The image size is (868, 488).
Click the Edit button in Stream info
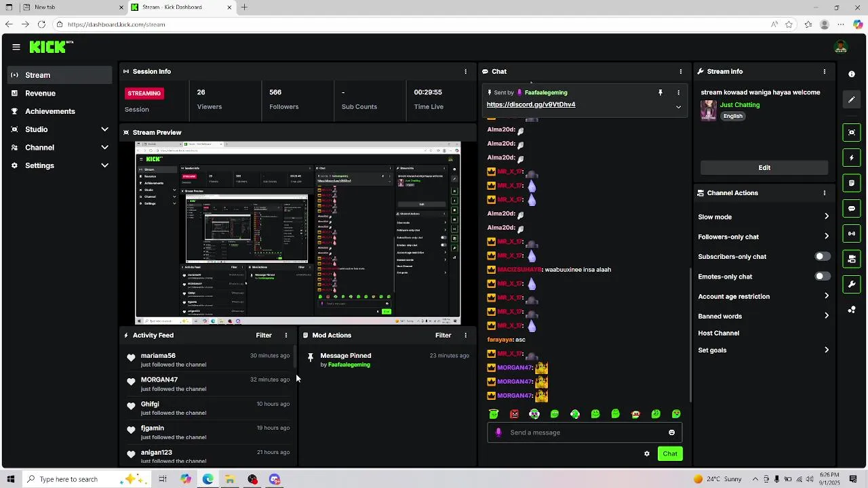(764, 167)
